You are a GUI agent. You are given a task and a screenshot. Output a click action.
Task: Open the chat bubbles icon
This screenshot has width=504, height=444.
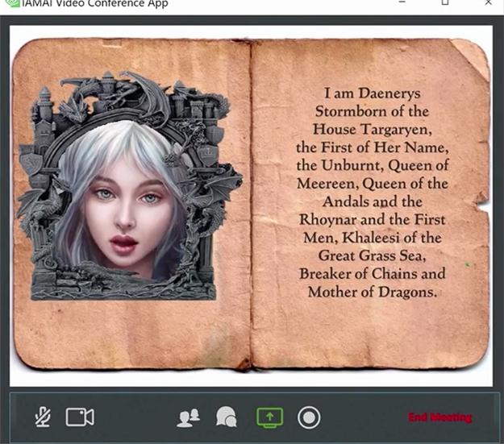(x=227, y=417)
